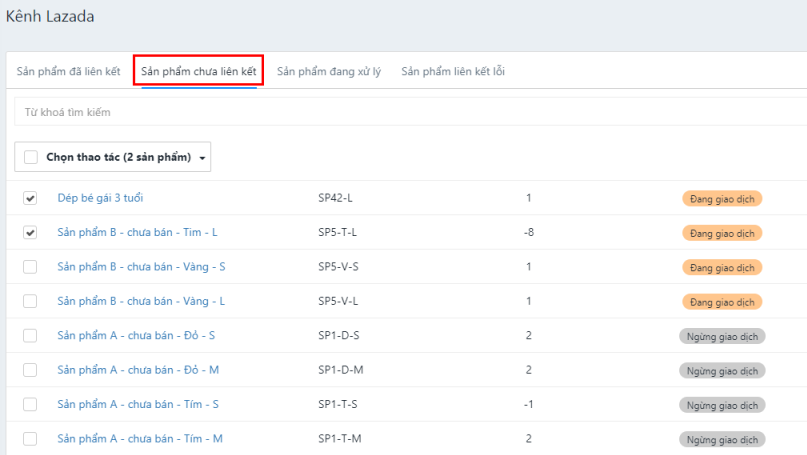Click the 'Ngừng giao dịch' badge for SP1-T-M

[722, 440]
